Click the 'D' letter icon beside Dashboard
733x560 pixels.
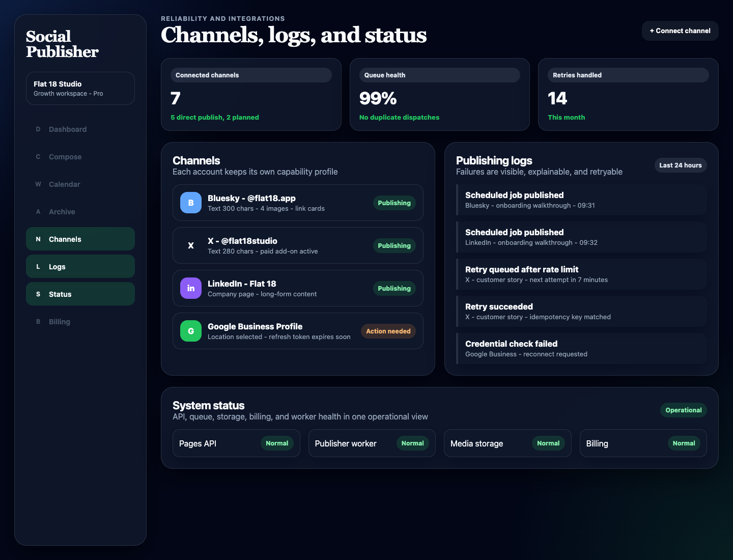pyautogui.click(x=38, y=129)
